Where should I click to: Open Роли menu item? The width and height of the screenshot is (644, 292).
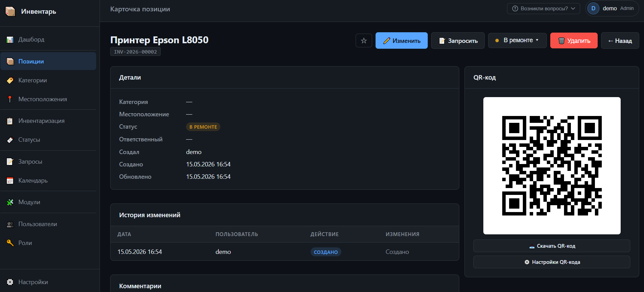(x=48, y=243)
